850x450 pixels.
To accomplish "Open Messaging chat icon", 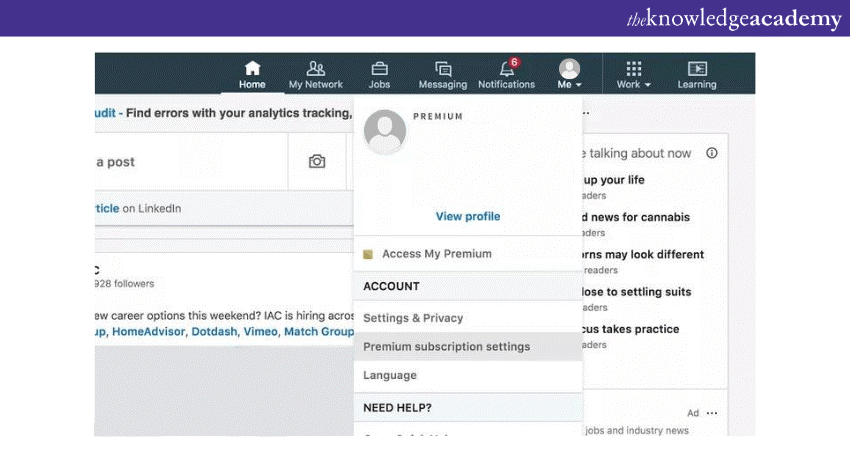I will (443, 68).
